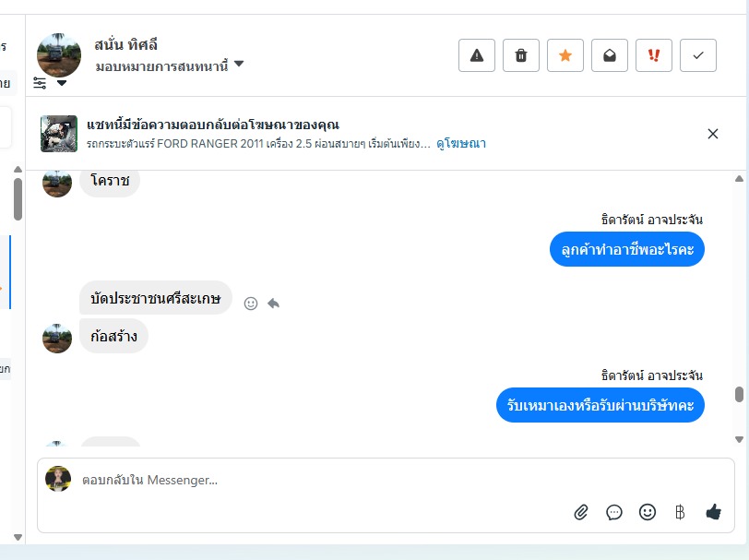Open มอบหมายการสนทนานี้ assignment dropdown
Viewport: 749px width, 560px height.
(170, 65)
